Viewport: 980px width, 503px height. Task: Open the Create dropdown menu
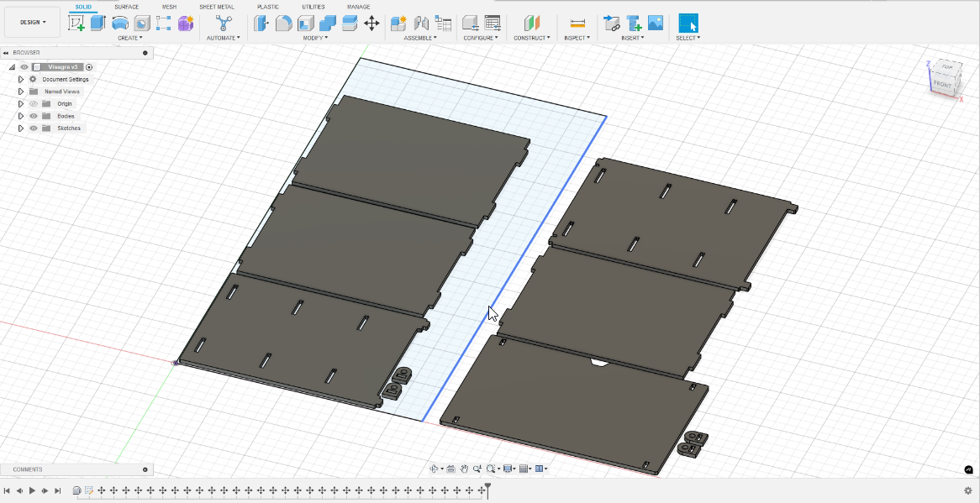point(130,38)
